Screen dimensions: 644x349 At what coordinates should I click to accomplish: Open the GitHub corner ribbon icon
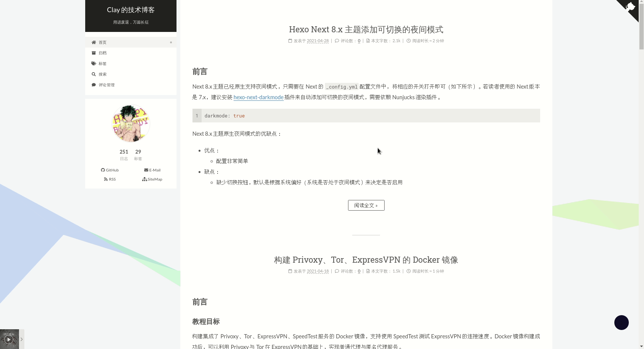tap(630, 8)
